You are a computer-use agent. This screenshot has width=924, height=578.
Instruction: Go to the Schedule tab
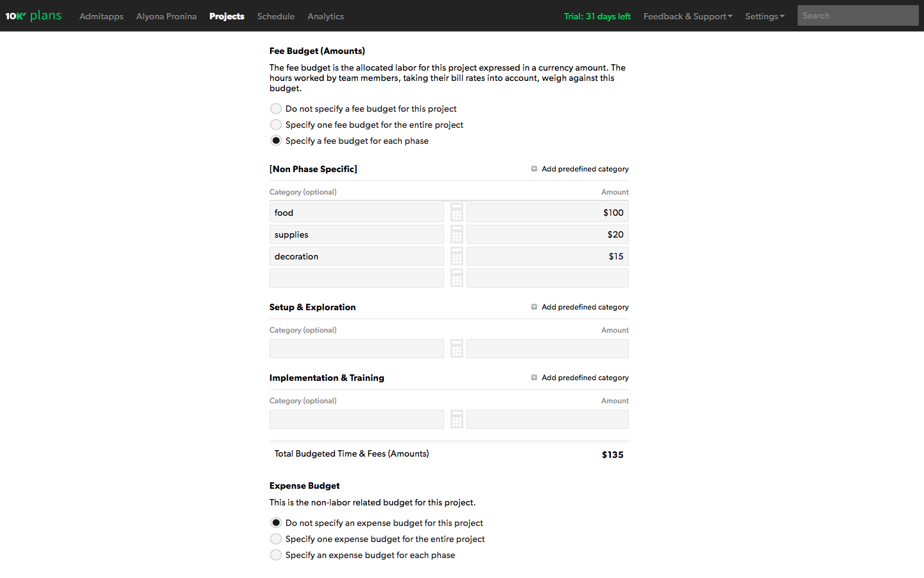[x=276, y=16]
